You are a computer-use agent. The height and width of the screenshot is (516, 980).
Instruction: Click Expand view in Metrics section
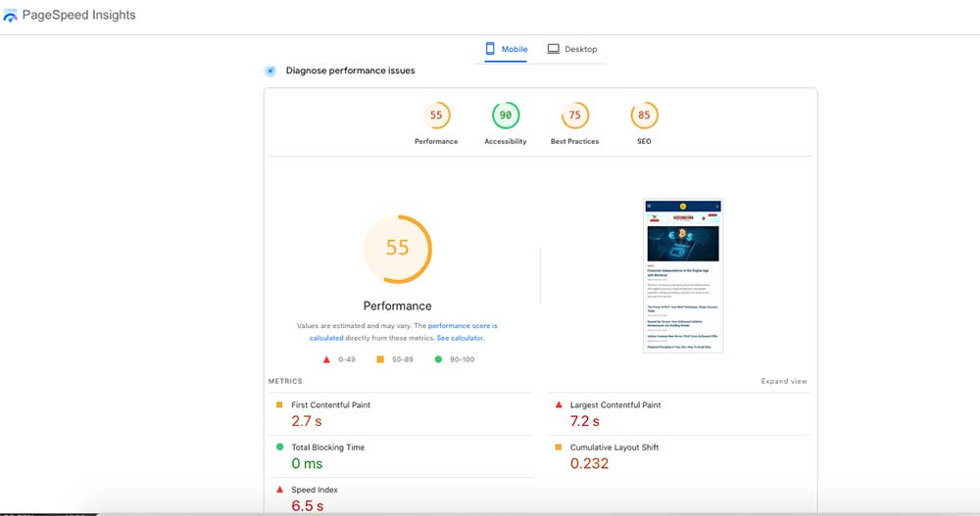tap(784, 381)
